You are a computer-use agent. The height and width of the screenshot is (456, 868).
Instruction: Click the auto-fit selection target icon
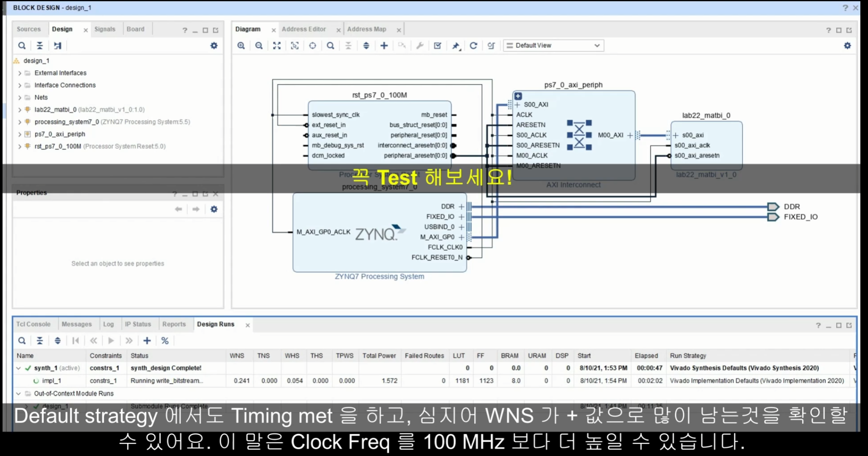click(312, 45)
